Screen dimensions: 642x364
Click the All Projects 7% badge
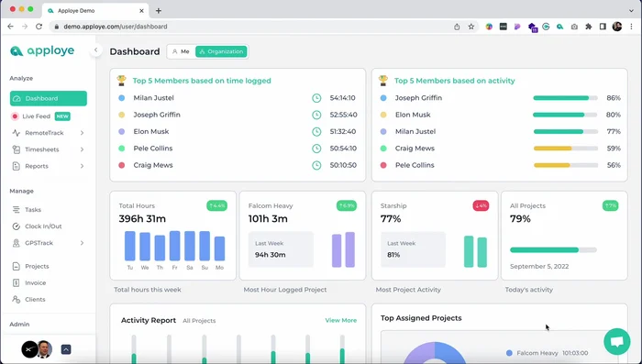click(611, 205)
